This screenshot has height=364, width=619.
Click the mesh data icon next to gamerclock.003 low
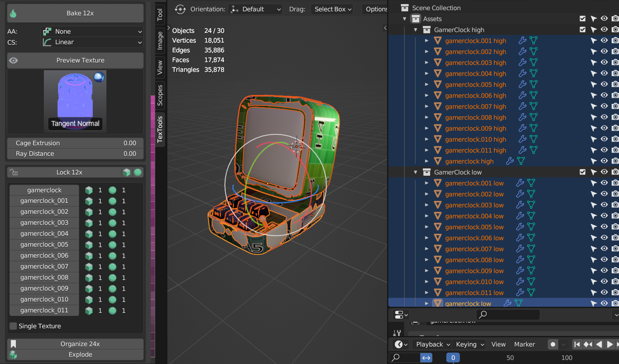[531, 205]
